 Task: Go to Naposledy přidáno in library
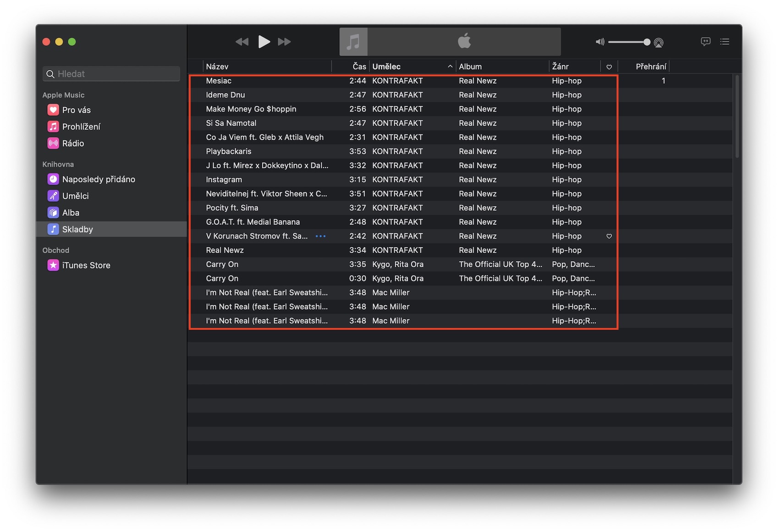(98, 179)
